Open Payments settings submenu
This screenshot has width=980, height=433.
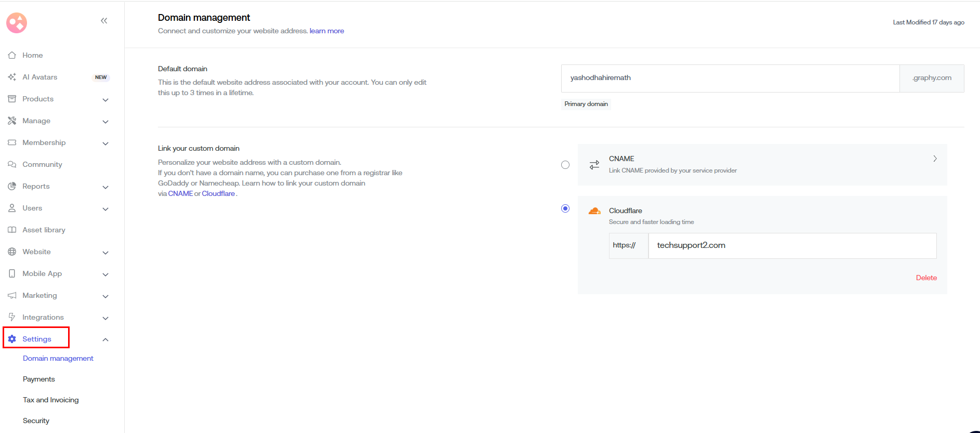(39, 379)
